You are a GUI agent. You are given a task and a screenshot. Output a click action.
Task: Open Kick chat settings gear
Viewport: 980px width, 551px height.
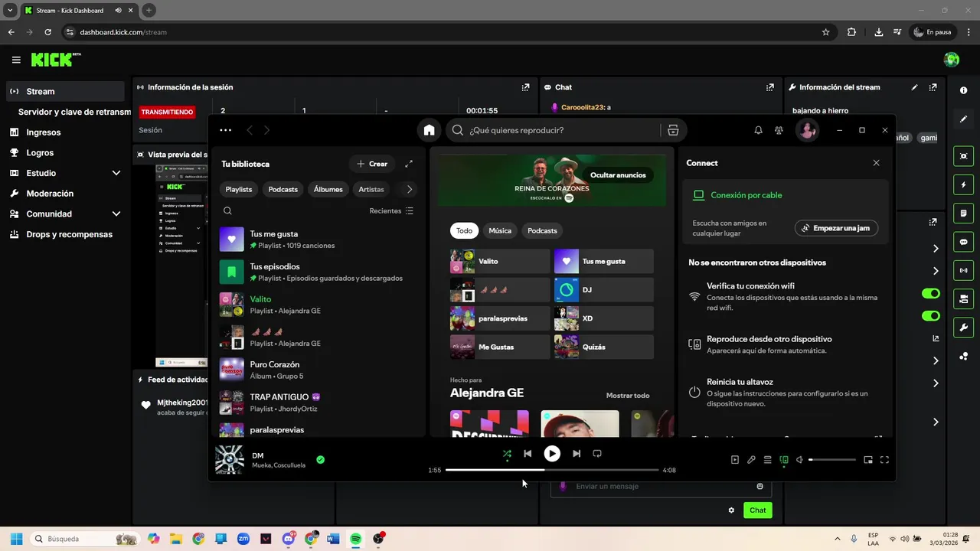click(x=731, y=510)
